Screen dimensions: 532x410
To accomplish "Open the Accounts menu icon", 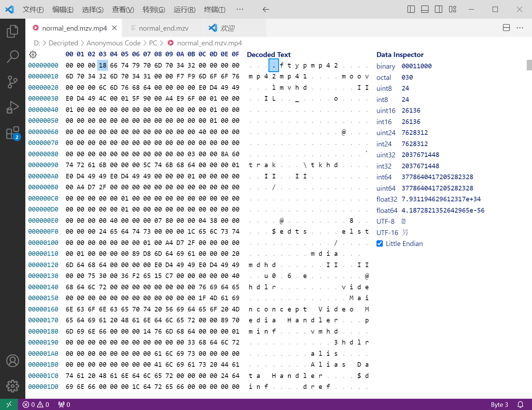I will coord(13,361).
